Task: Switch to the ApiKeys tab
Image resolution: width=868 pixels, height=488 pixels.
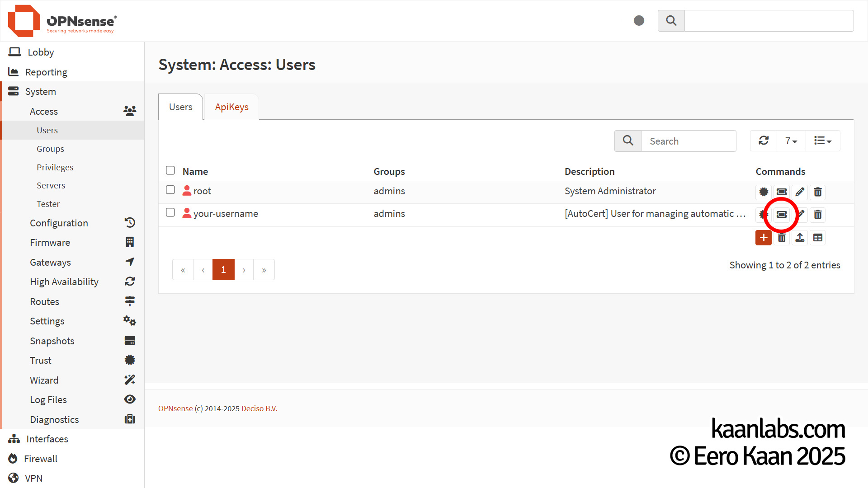Action: click(231, 107)
